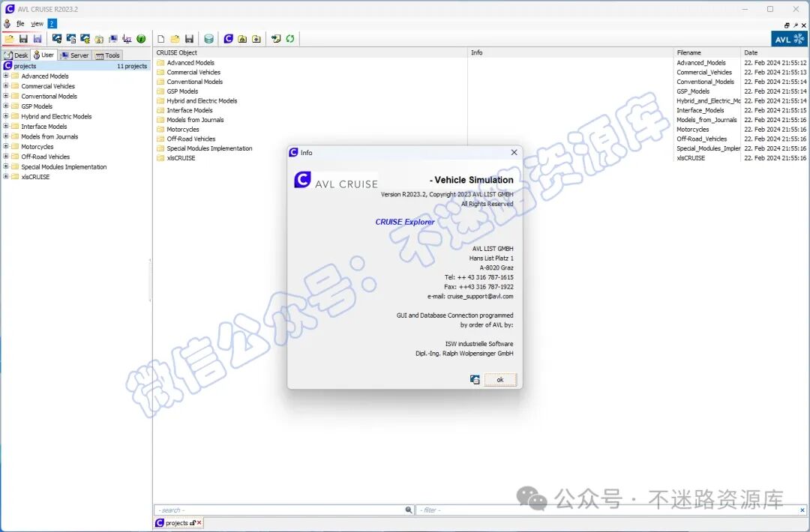Expand the Advanced Models tree node

(x=6, y=76)
